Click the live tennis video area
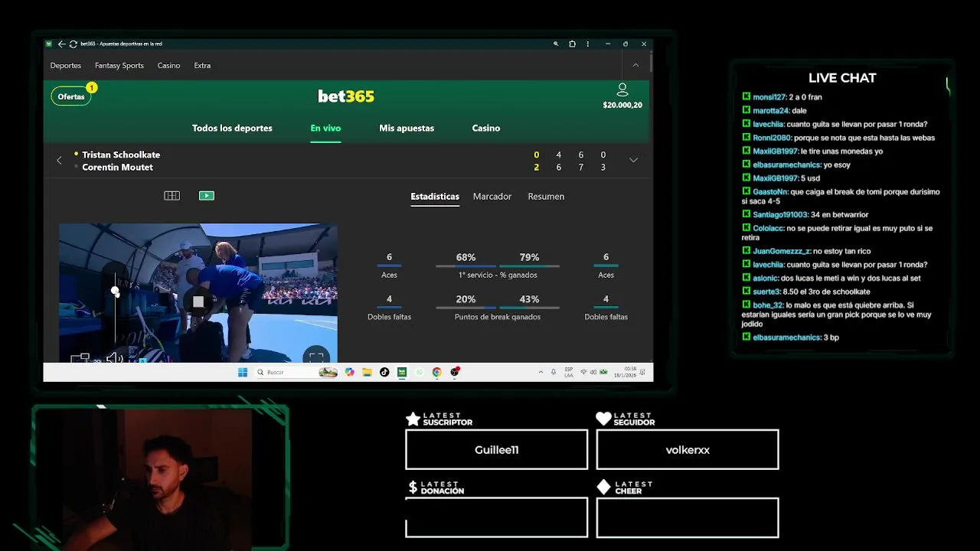This screenshot has width=980, height=551. click(198, 292)
